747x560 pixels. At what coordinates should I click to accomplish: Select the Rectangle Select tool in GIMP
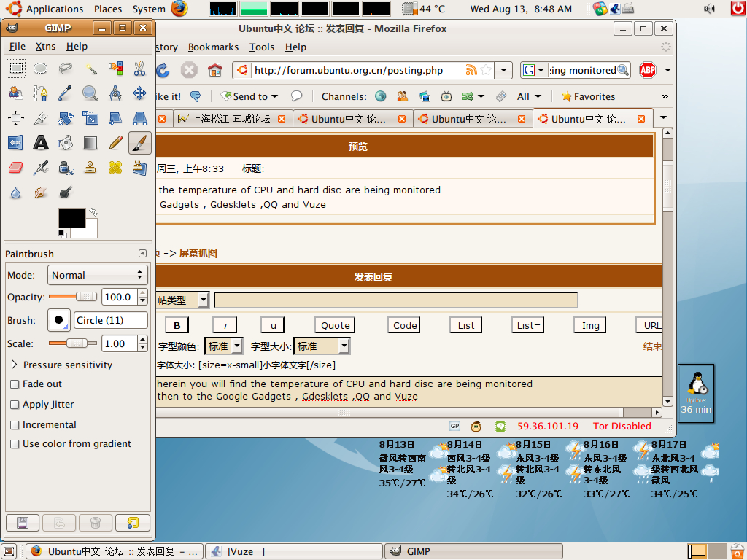point(16,69)
